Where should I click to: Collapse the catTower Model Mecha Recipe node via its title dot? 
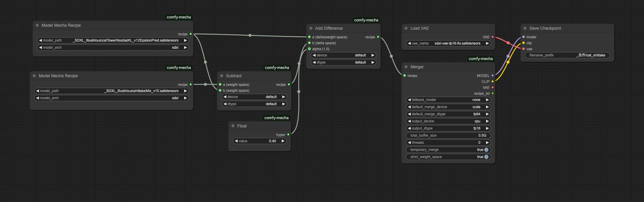point(37,25)
